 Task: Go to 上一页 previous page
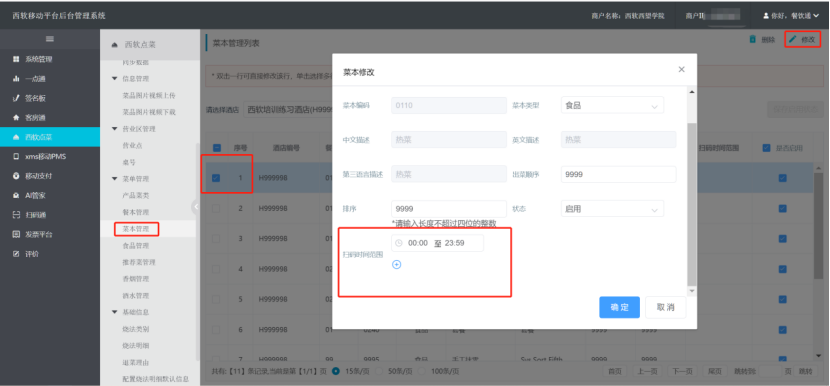(647, 372)
